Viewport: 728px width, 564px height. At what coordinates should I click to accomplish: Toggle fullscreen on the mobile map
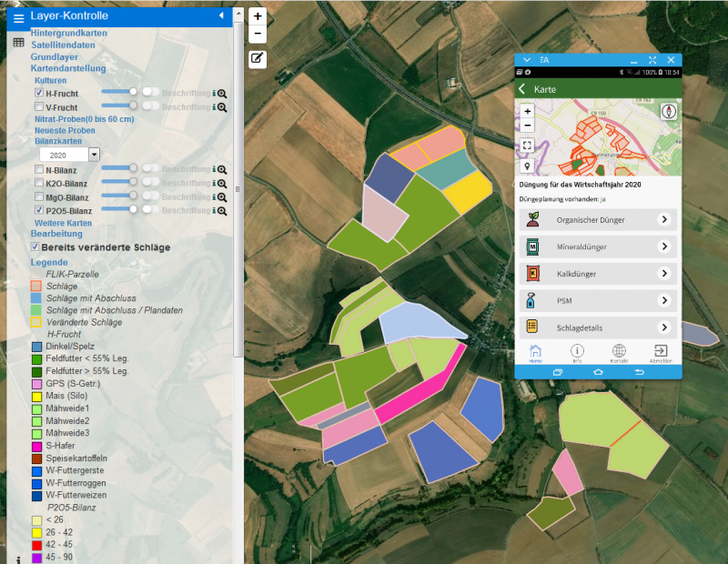click(x=527, y=146)
